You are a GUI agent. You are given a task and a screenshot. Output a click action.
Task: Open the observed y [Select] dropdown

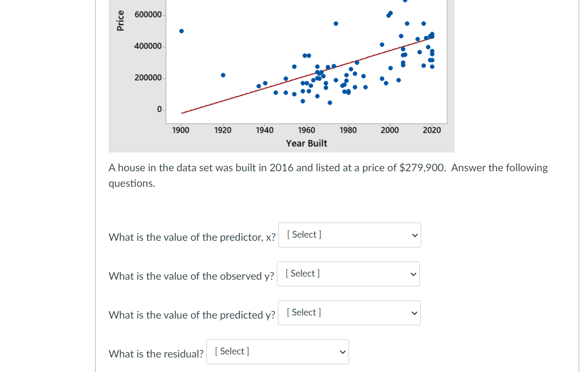click(348, 273)
